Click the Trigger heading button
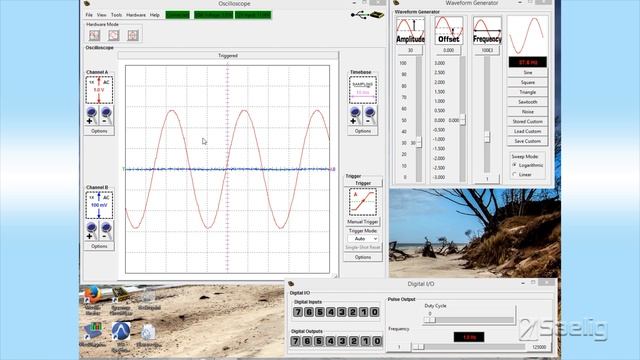Viewport: 640px width, 360px height. point(363,183)
